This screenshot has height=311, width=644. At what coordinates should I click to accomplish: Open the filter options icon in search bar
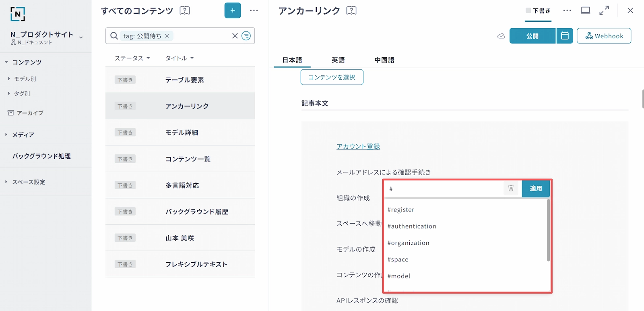[246, 36]
